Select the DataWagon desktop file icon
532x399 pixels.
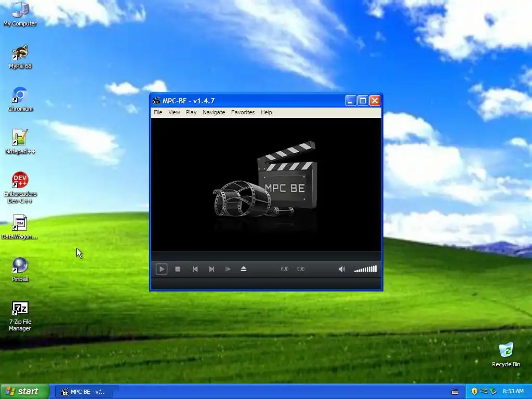[x=20, y=228]
